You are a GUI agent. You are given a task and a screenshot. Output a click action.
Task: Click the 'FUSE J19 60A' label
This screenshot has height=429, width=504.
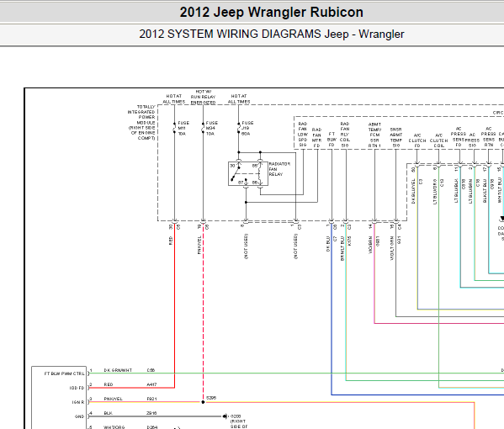(247, 128)
